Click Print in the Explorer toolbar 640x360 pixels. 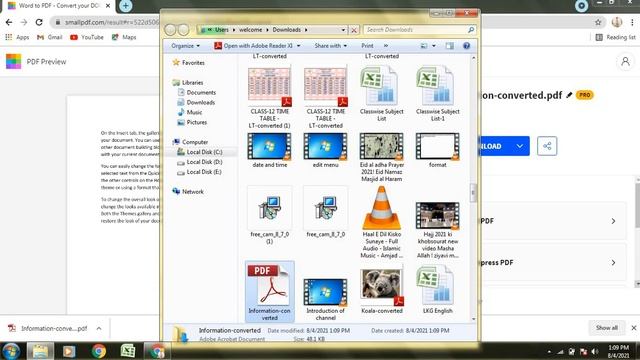367,46
